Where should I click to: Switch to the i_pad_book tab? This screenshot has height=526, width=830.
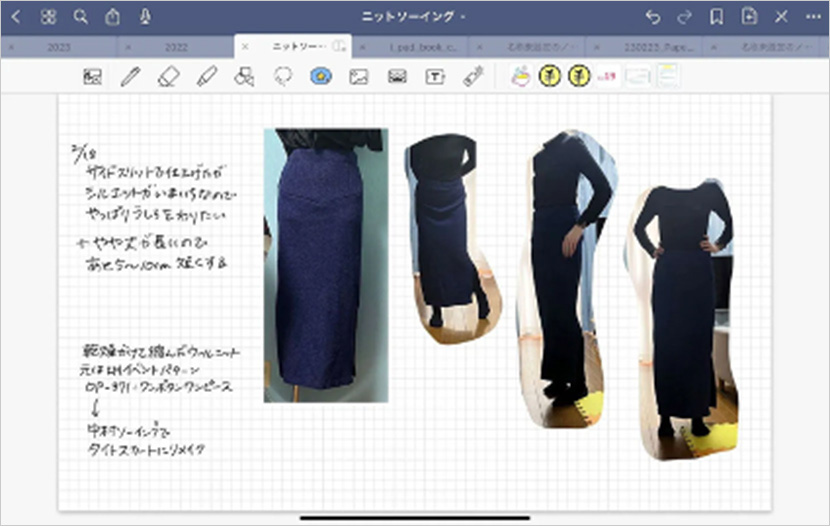click(x=423, y=47)
